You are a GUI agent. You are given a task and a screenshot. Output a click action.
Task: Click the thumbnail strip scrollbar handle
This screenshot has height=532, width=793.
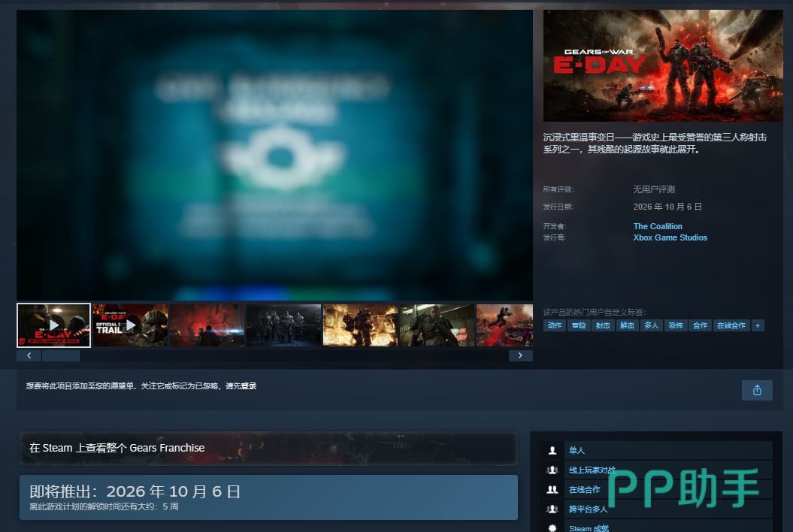[x=61, y=355]
